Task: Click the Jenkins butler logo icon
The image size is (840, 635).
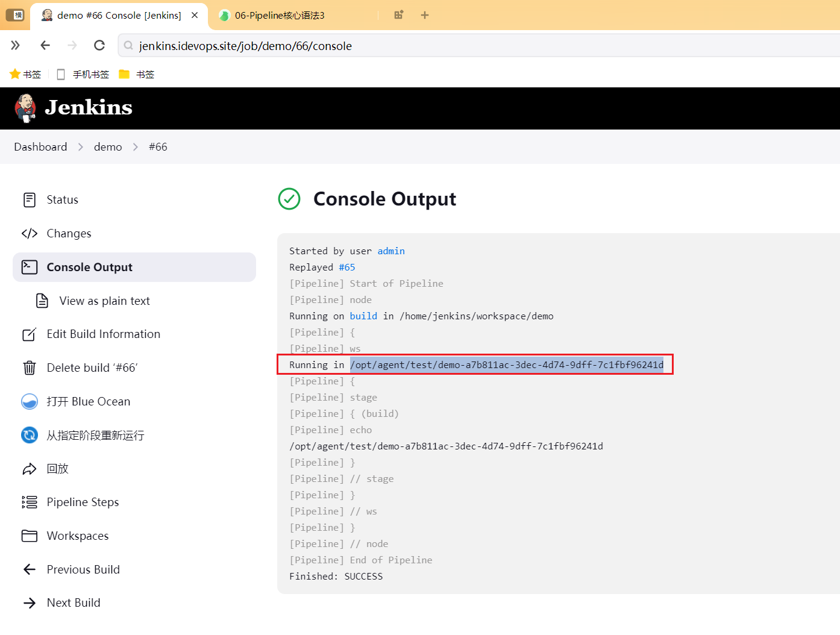Action: (x=25, y=108)
